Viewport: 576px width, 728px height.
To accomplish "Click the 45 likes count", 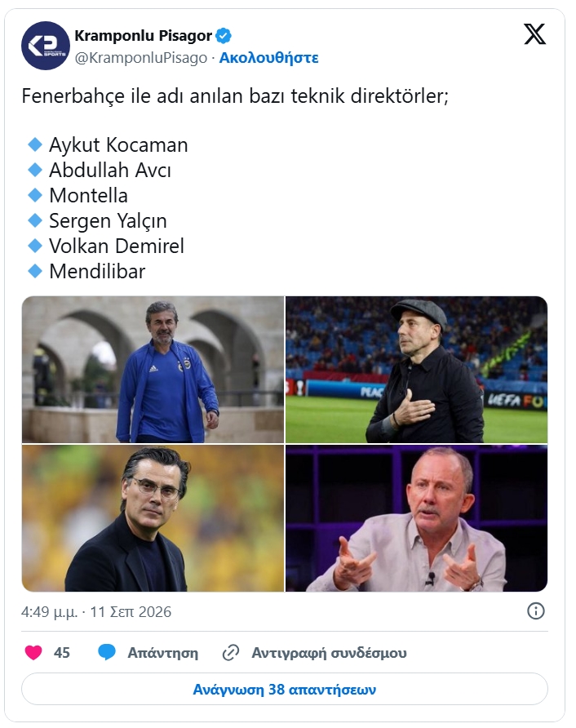I will (62, 653).
